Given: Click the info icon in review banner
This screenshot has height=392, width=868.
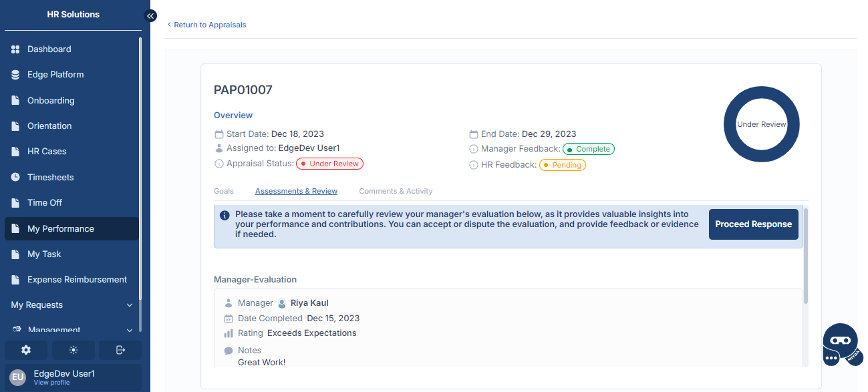Looking at the screenshot, I should (x=225, y=215).
